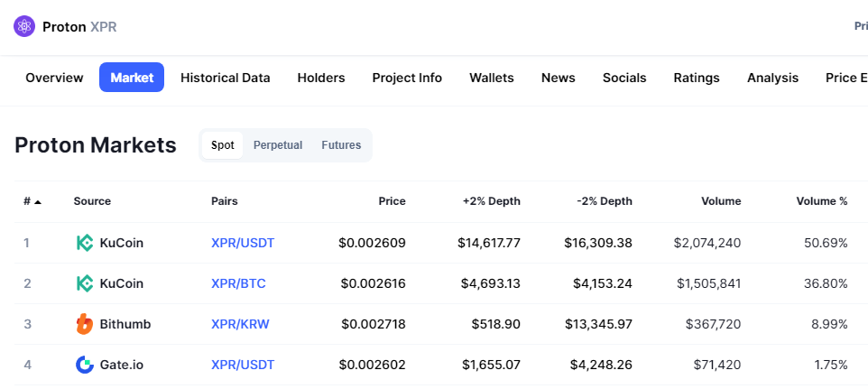Click the -2% depth value $4,248.26
The image size is (868, 389).
(x=601, y=365)
